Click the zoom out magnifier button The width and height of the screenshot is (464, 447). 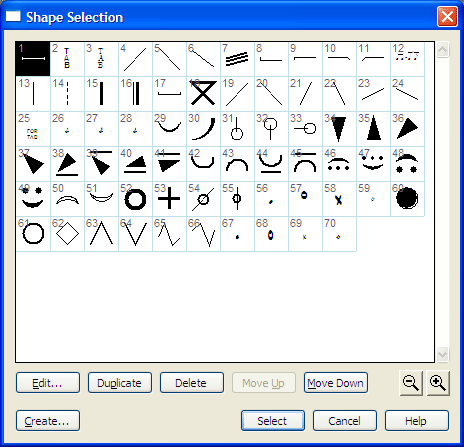[411, 383]
